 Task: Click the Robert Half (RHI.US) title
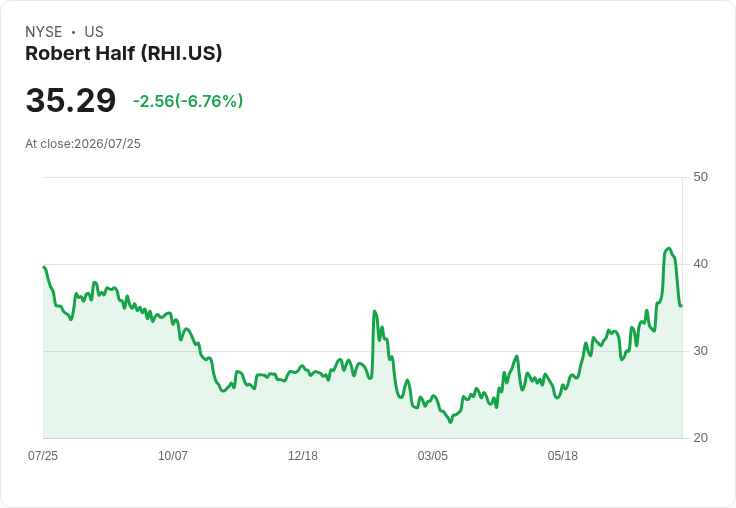tap(123, 54)
